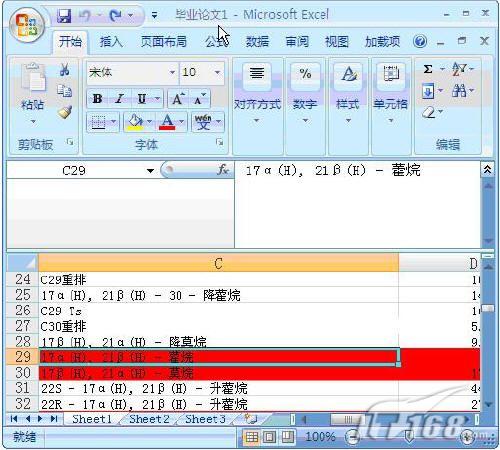Open the clipboard (剪贴板) dialog launcher

[70, 142]
